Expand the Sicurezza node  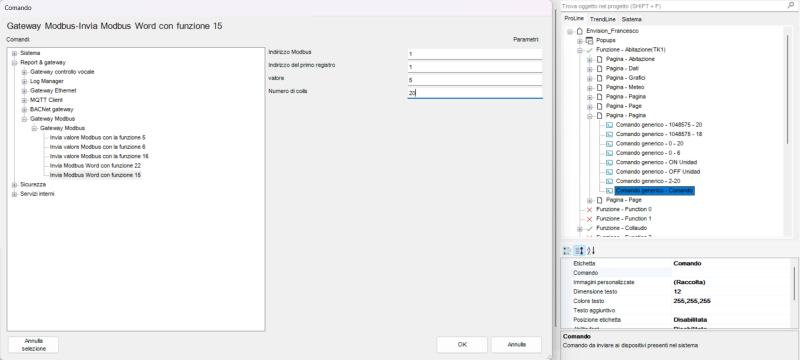point(14,185)
